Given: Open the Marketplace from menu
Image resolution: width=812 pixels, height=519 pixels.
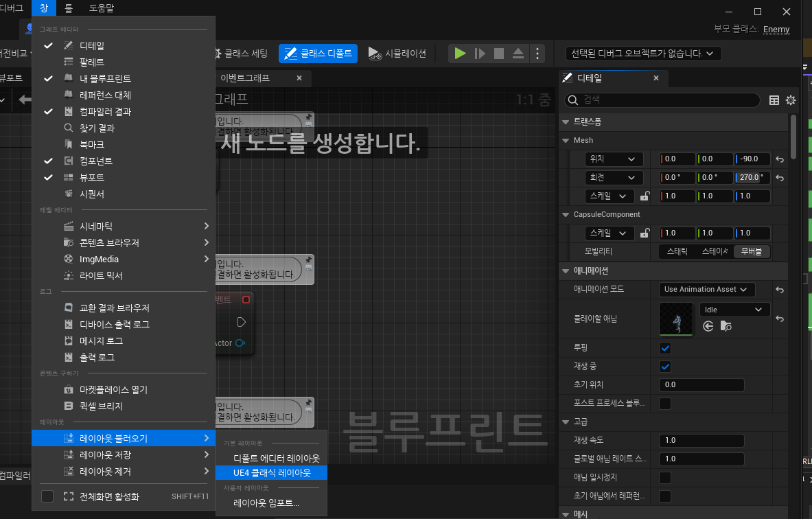Looking at the screenshot, I should (x=124, y=389).
